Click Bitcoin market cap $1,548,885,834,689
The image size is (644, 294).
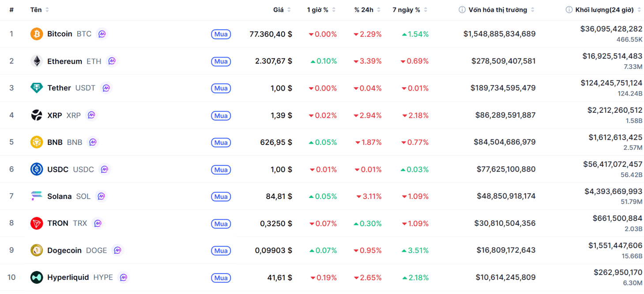(499, 34)
